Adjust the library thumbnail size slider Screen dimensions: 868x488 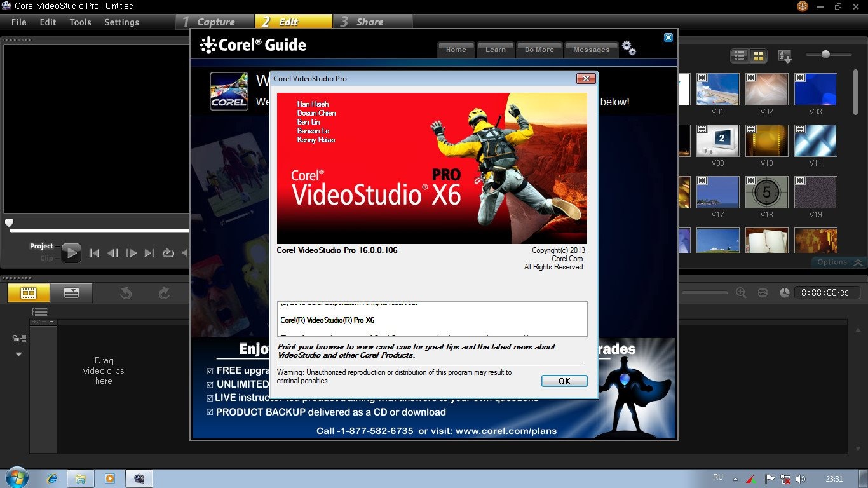click(x=825, y=55)
